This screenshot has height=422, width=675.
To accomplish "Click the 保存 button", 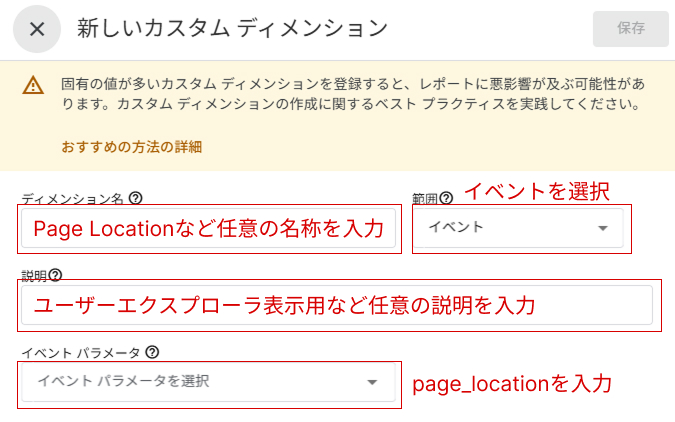I will 631,29.
